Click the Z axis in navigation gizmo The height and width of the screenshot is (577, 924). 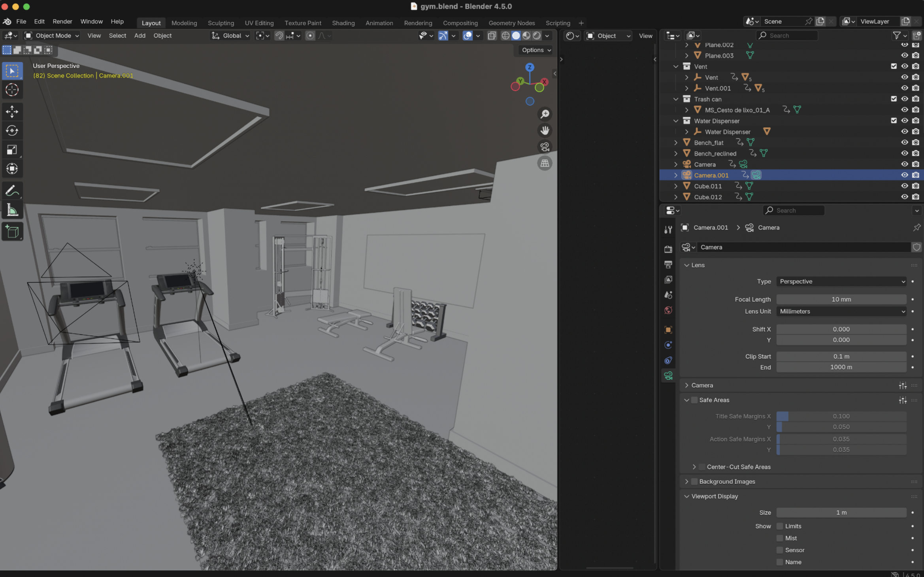530,68
